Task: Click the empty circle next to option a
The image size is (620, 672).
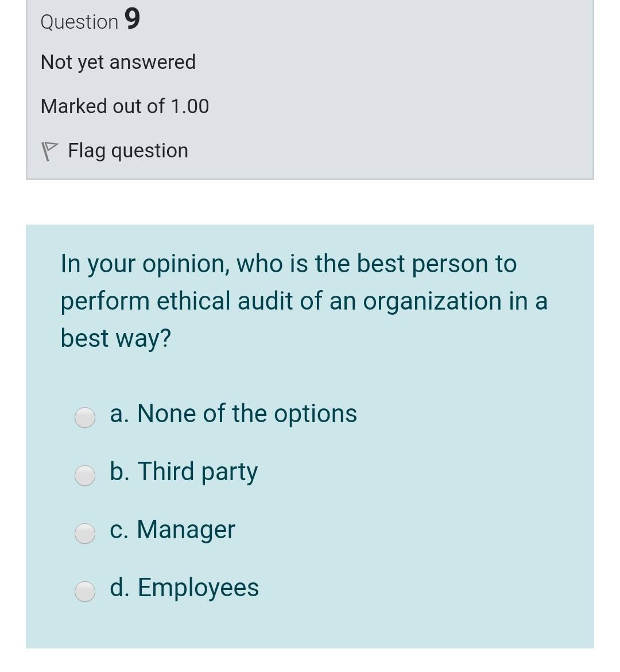Action: point(84,418)
